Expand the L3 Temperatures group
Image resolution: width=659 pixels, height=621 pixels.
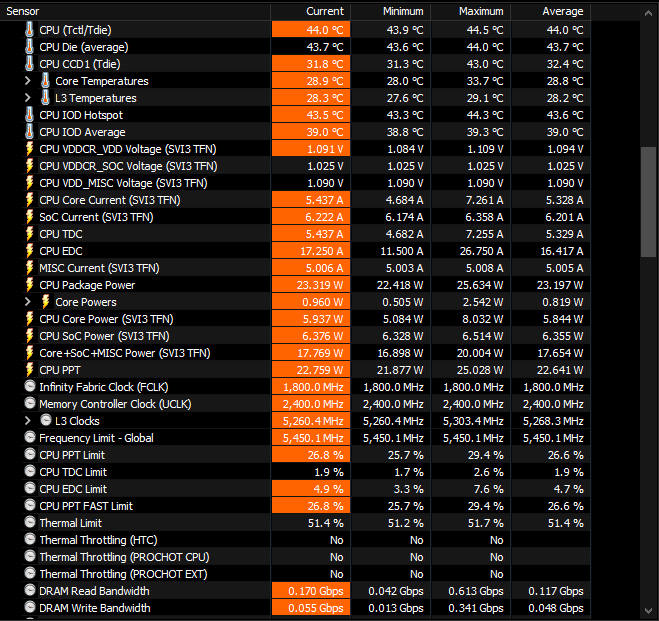click(x=28, y=98)
